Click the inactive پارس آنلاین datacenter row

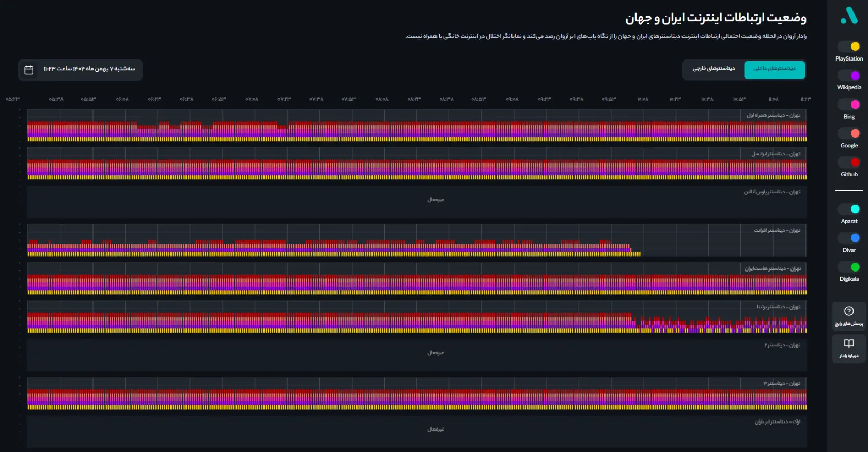click(416, 202)
